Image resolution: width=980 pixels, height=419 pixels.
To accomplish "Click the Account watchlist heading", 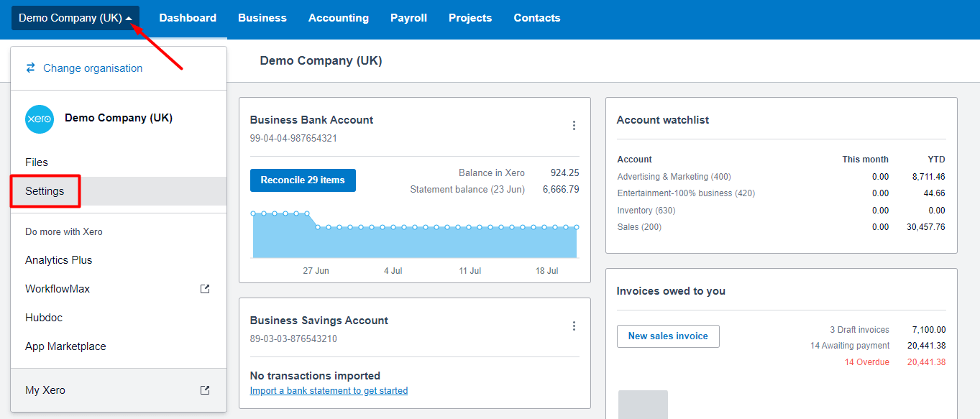I will click(663, 120).
